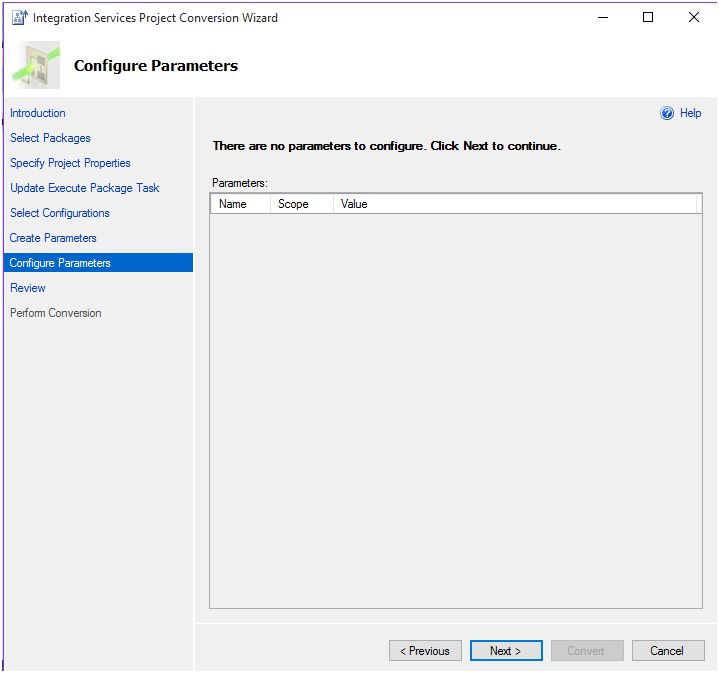Open Specify Project Properties step
The height and width of the screenshot is (673, 719).
coord(70,163)
